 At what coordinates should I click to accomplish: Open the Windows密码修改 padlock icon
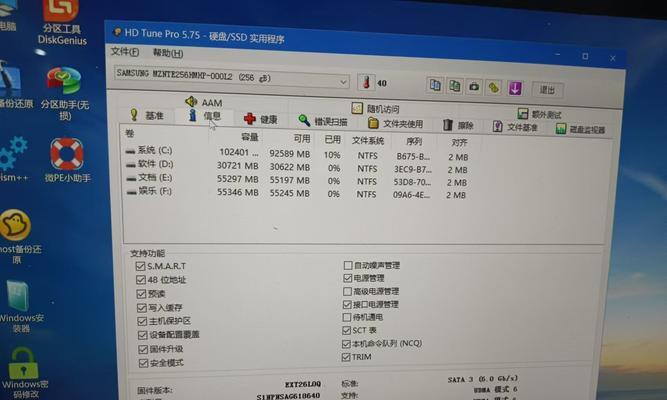(23, 373)
